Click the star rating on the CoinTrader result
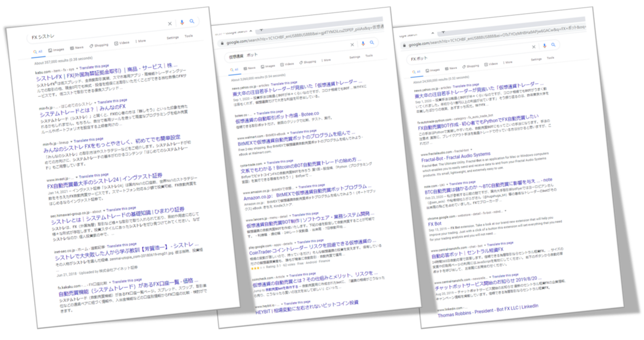The width and height of the screenshot is (644, 340). pos(257,268)
